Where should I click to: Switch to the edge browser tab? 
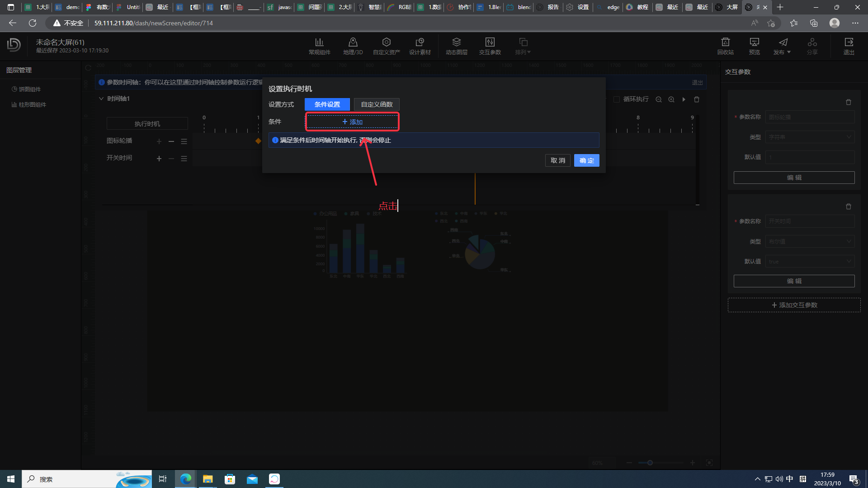click(608, 7)
